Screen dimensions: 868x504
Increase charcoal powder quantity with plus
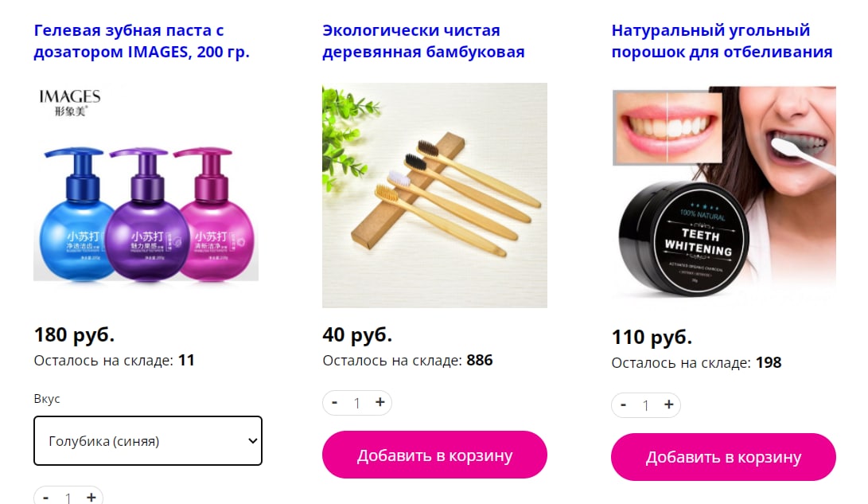(x=669, y=404)
